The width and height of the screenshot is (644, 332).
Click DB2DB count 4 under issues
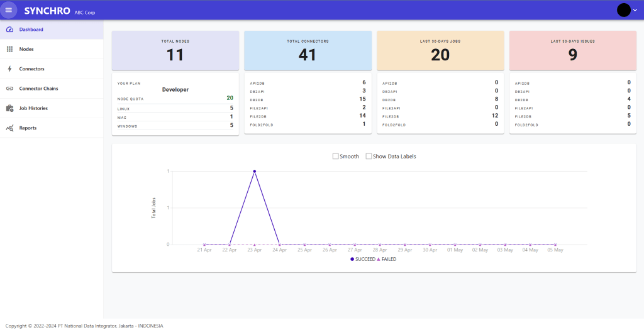coord(629,99)
